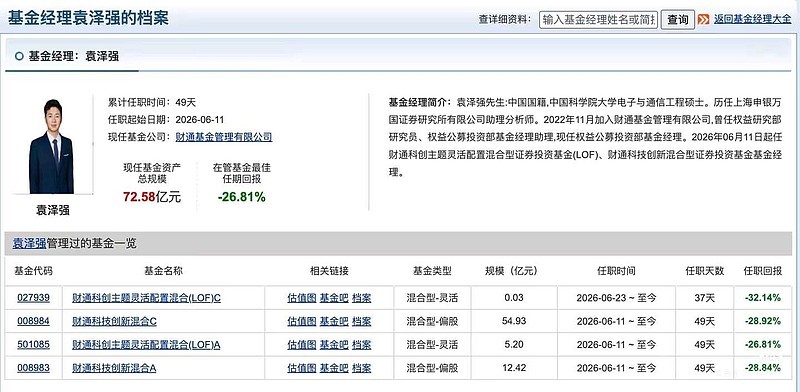Open the 财通基金管理有限公司 company link
The height and width of the screenshot is (392, 800).
(223, 137)
